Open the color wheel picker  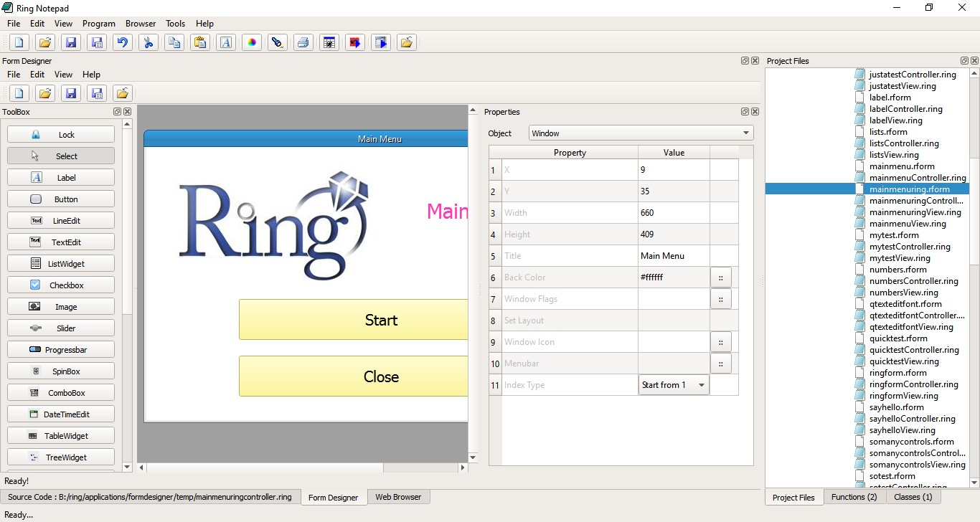tap(252, 42)
